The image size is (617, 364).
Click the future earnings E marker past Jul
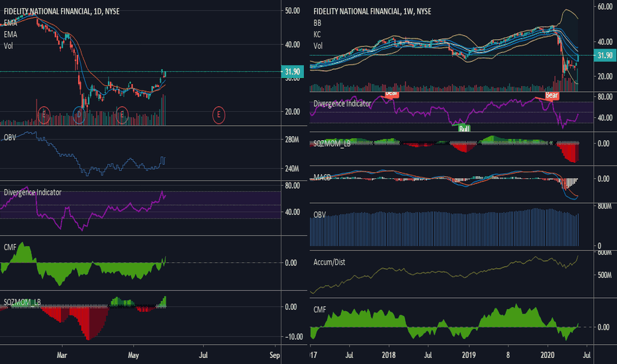218,115
